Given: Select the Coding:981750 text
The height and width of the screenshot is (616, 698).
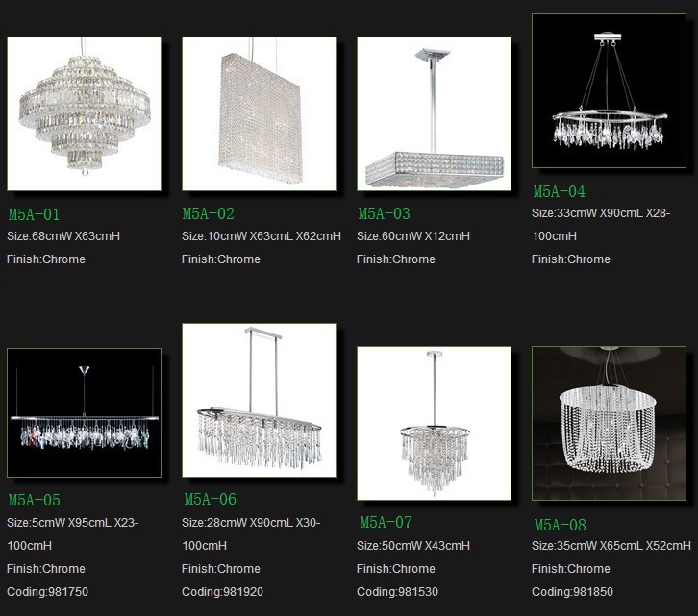Looking at the screenshot, I should pos(48,592).
